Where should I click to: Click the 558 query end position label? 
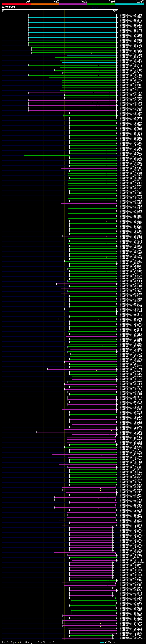click(x=115, y=11)
